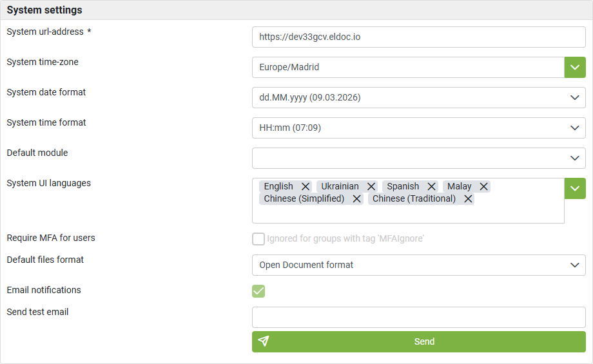Remove the English language tag

point(305,186)
